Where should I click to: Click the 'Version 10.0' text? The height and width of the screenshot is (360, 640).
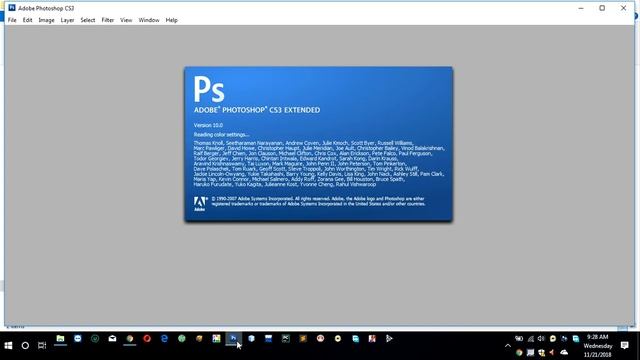[x=208, y=125]
